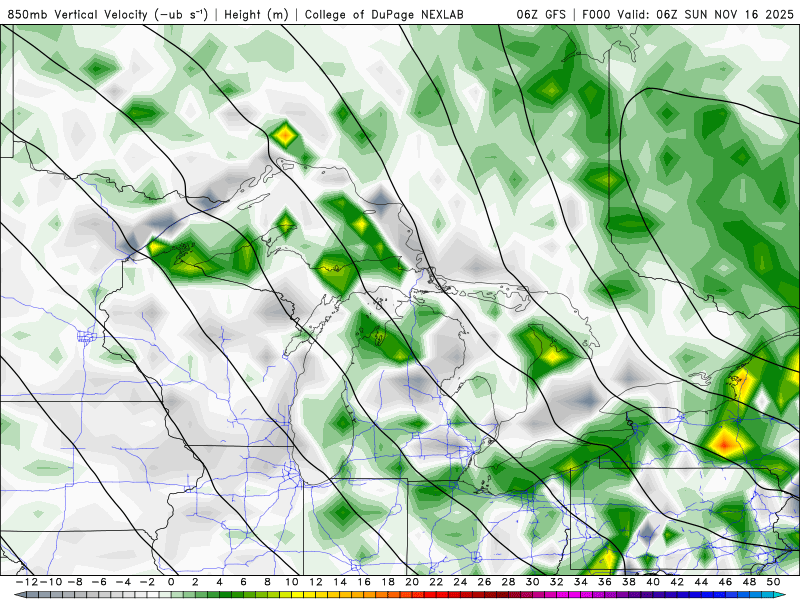
Task: Click the 42 label on the color scale
Action: pyautogui.click(x=677, y=582)
